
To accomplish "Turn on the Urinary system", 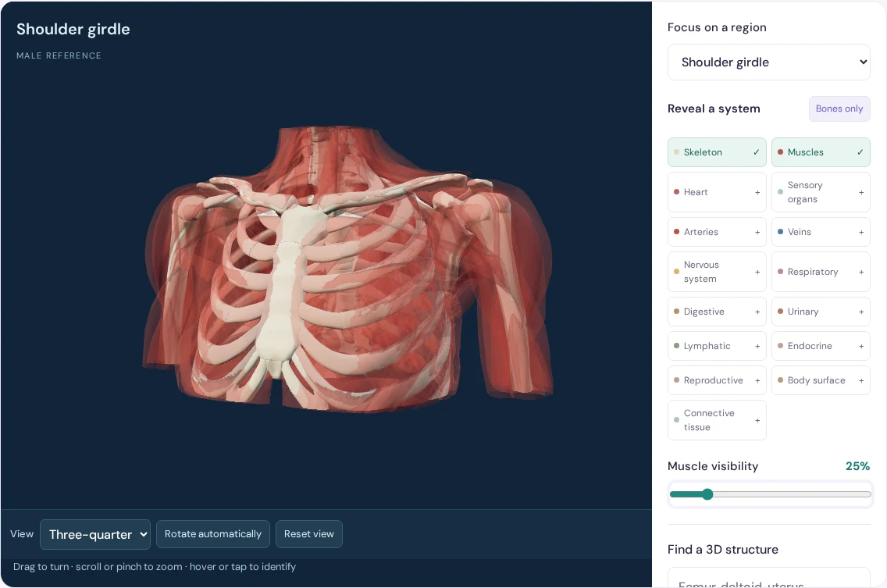I will [x=821, y=312].
